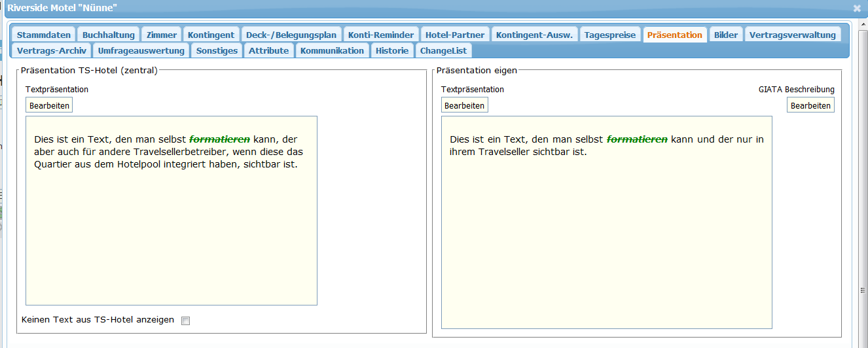Open the Vertragsverwaltung tab

point(793,35)
